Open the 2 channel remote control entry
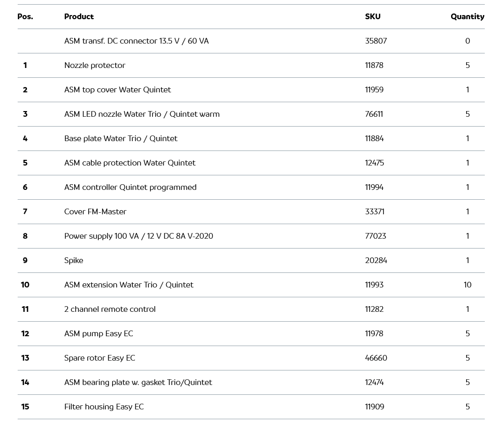 (110, 309)
